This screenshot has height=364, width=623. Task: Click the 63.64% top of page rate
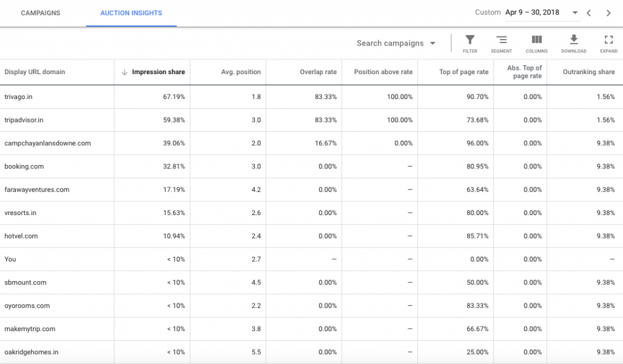pos(477,190)
